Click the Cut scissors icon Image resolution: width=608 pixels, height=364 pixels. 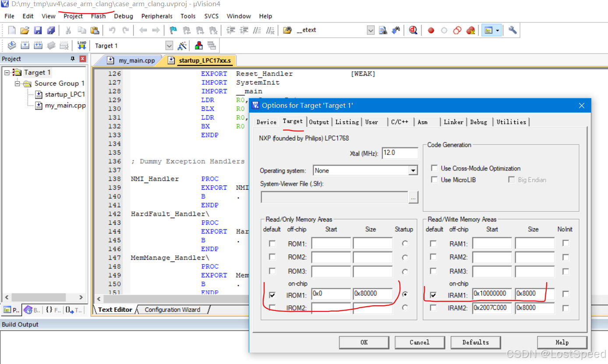[68, 30]
